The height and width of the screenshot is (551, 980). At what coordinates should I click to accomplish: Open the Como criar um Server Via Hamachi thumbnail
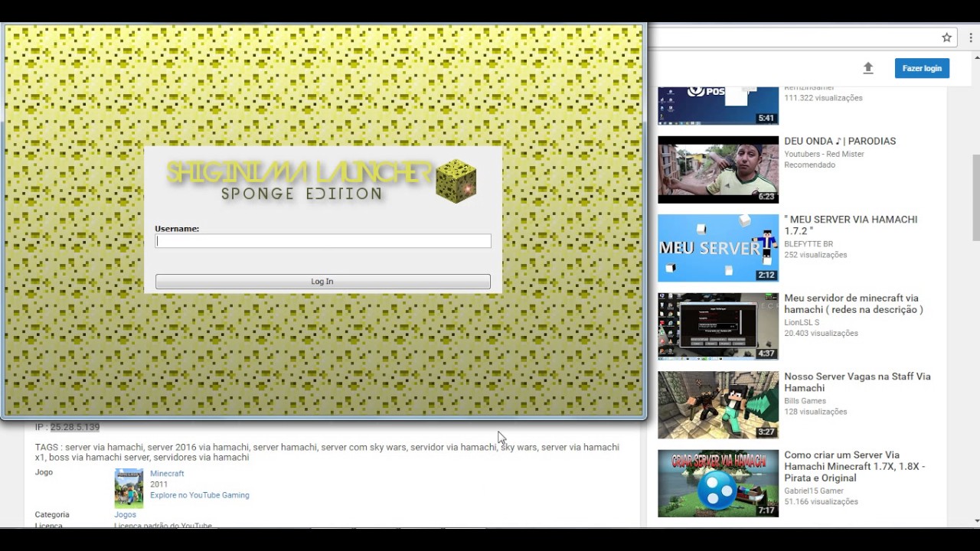[x=718, y=483]
